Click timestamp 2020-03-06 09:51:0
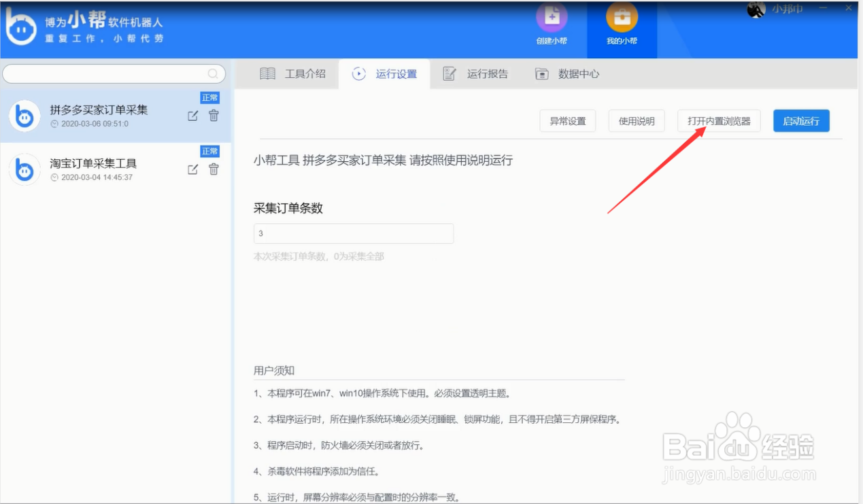Viewport: 863px width, 504px height. point(95,124)
